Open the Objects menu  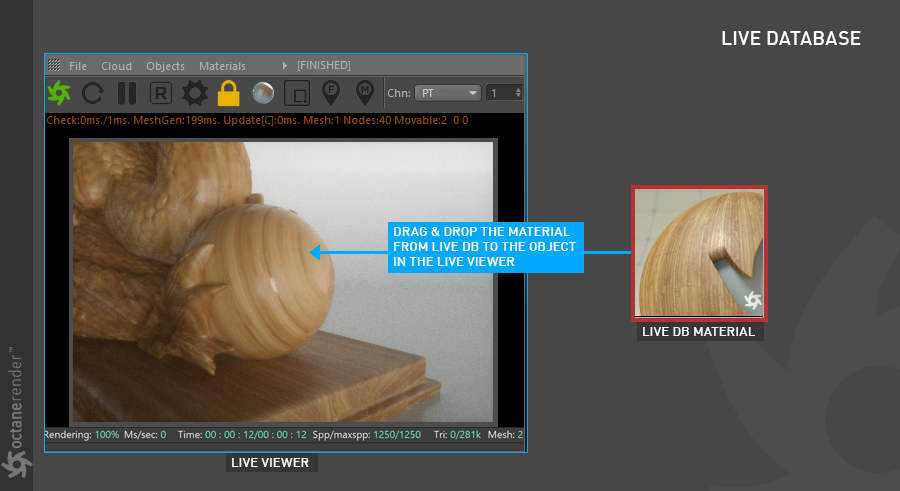click(165, 66)
